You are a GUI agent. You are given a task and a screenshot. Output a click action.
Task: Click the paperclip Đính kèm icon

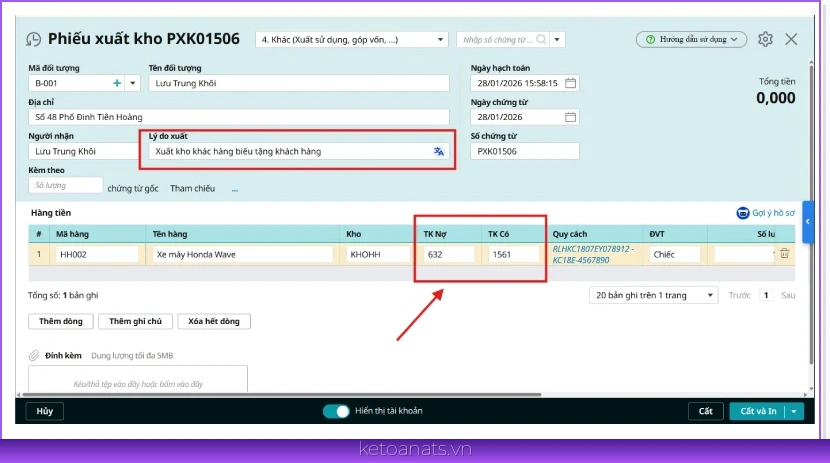(x=34, y=356)
